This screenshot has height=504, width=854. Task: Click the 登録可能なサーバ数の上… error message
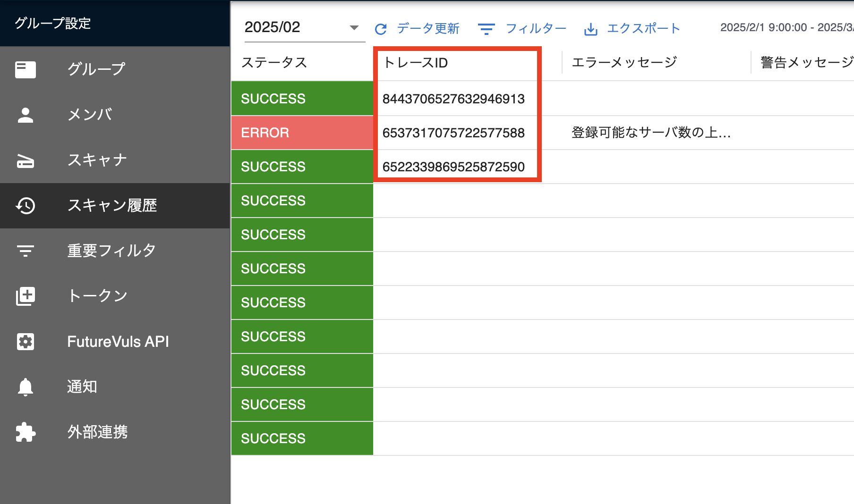[x=651, y=133]
